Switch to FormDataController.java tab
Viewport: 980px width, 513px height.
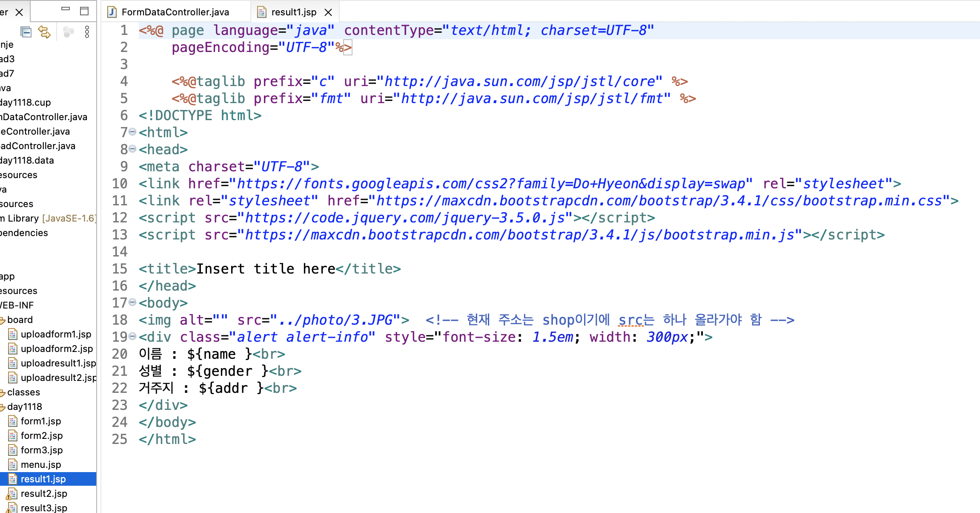175,12
